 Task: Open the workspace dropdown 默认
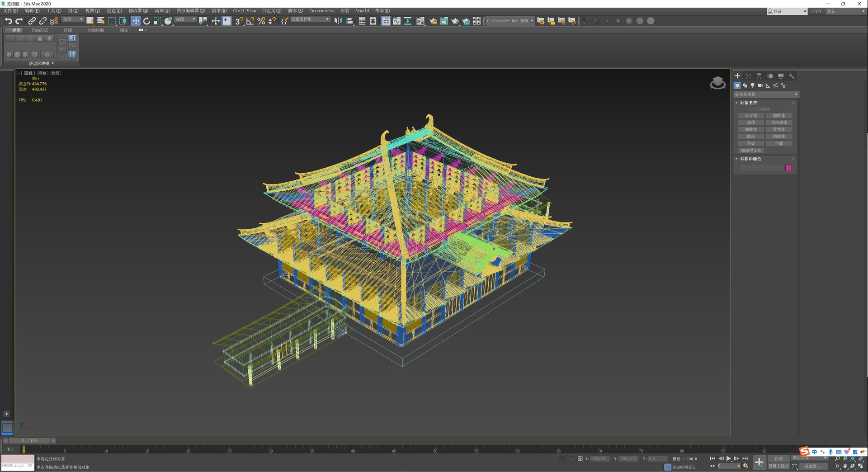click(845, 11)
